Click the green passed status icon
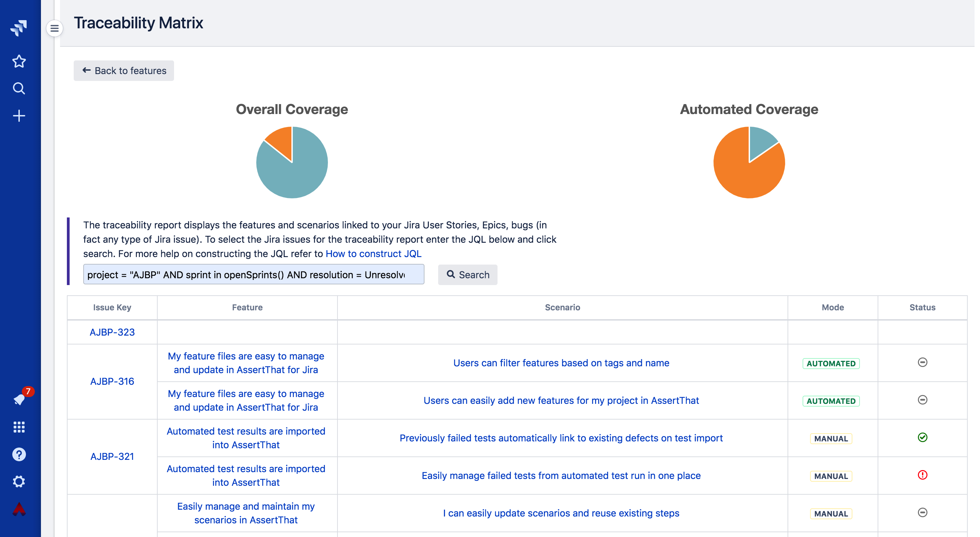The image size is (980, 537). click(x=922, y=437)
